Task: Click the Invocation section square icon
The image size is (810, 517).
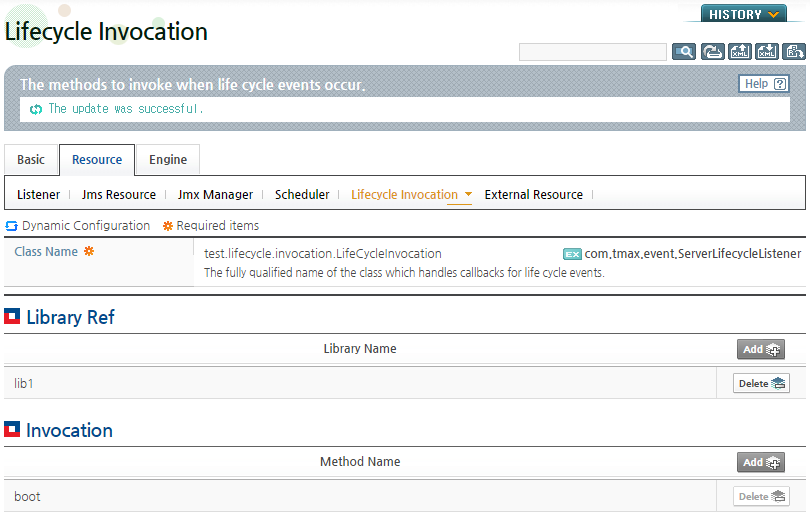Action: tap(12, 429)
